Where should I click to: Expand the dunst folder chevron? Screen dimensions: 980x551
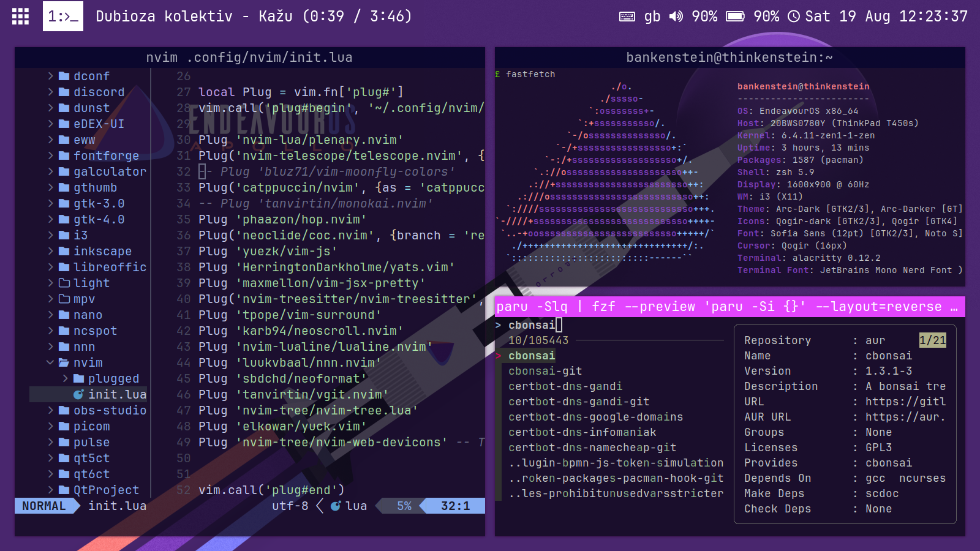coord(50,108)
